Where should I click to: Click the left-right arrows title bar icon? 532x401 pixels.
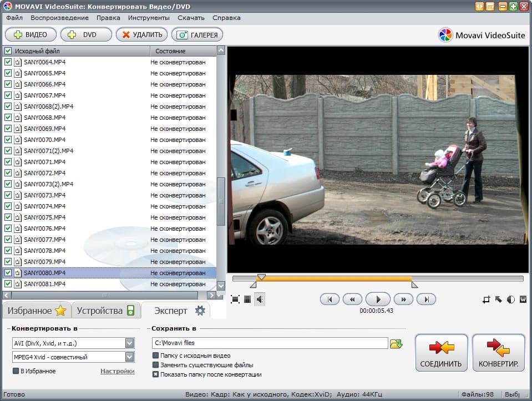click(479, 7)
